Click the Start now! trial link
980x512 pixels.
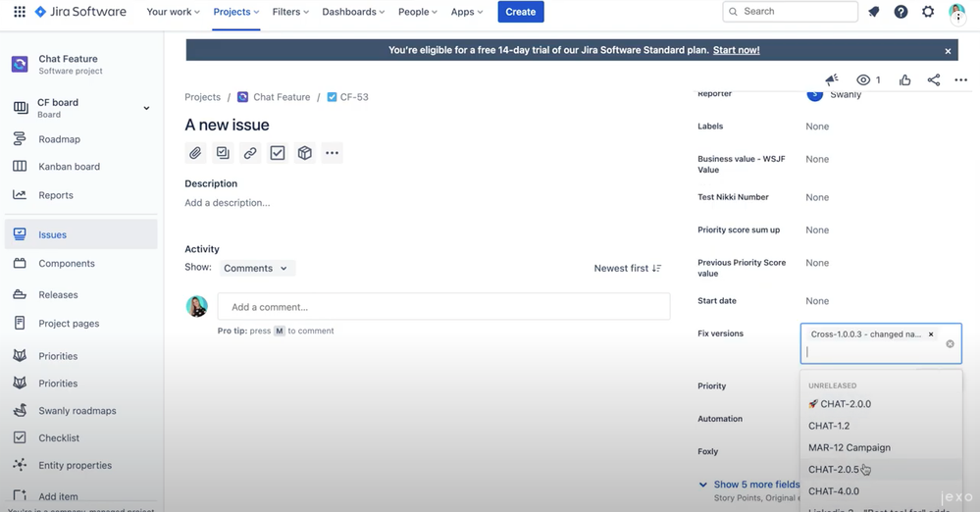point(737,50)
